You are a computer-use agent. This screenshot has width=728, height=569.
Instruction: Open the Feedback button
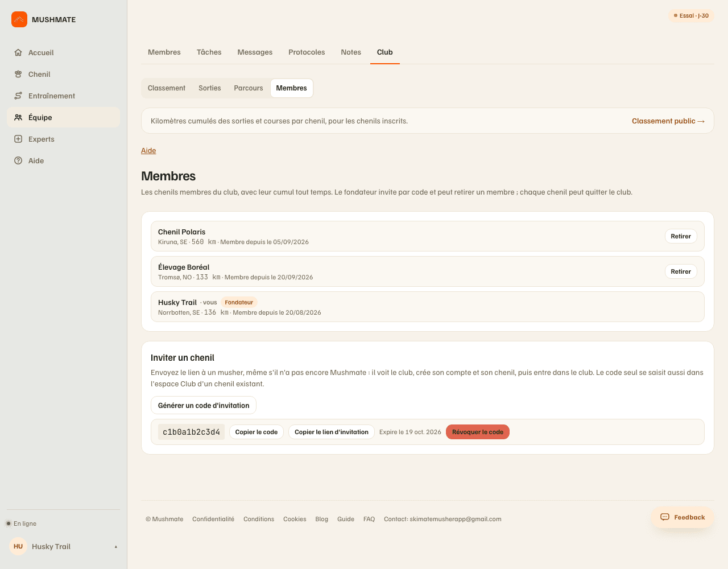682,517
